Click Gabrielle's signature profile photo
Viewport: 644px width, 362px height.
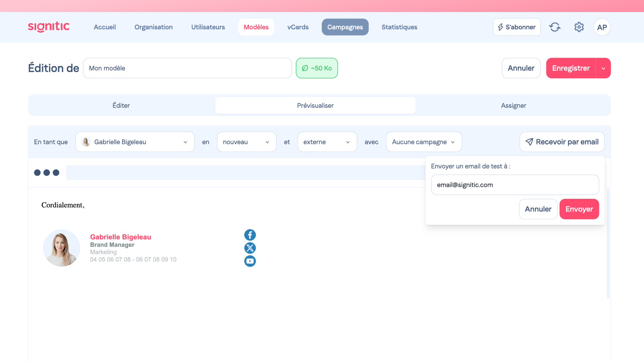pos(62,248)
